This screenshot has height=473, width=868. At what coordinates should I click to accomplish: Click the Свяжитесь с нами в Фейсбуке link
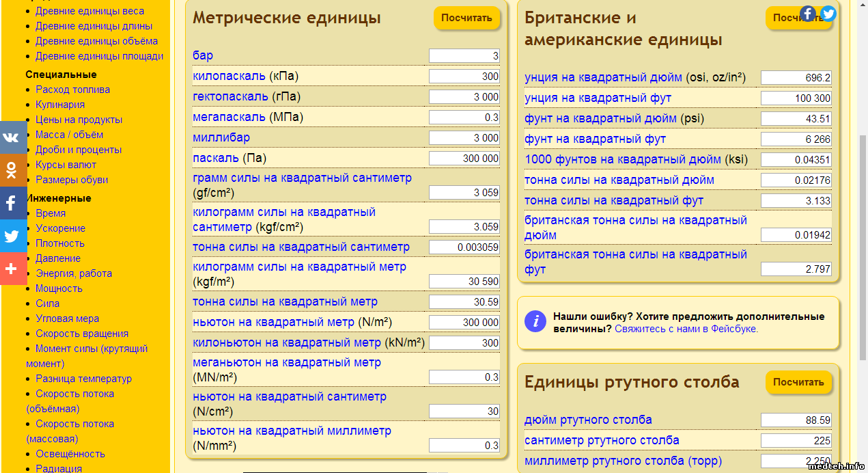tap(686, 329)
